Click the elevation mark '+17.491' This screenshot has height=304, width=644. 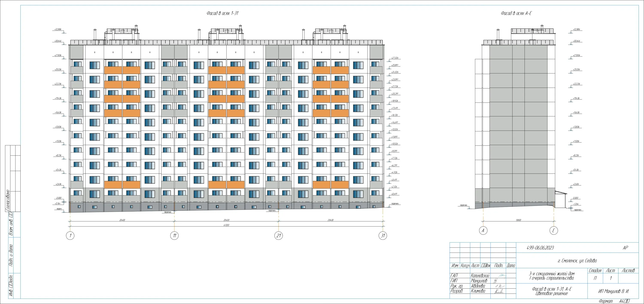tap(395, 108)
